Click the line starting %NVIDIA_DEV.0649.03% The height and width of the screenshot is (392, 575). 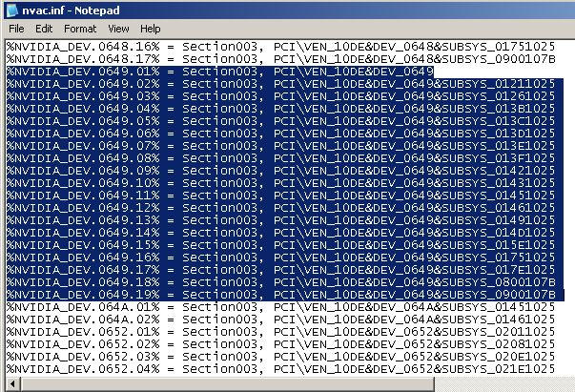pyautogui.click(x=281, y=96)
